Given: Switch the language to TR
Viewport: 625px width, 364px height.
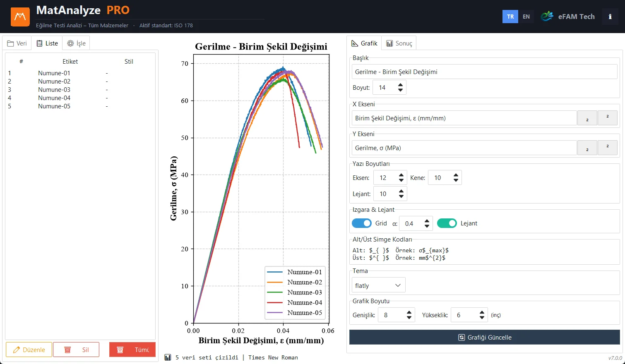Looking at the screenshot, I should [510, 17].
